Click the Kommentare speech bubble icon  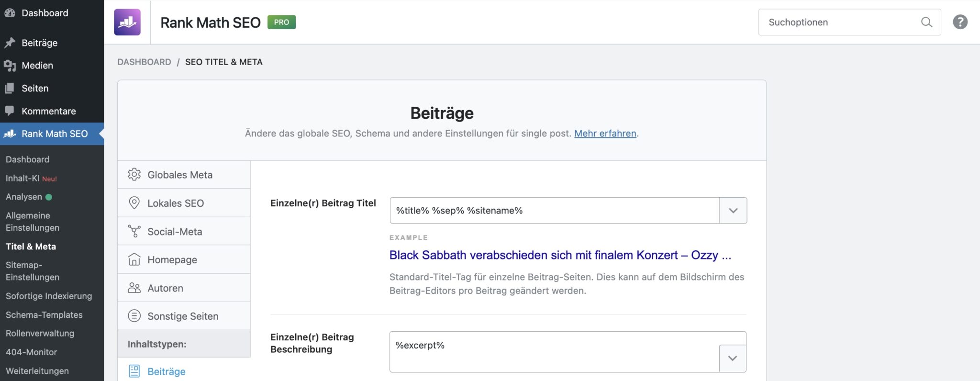coord(10,111)
